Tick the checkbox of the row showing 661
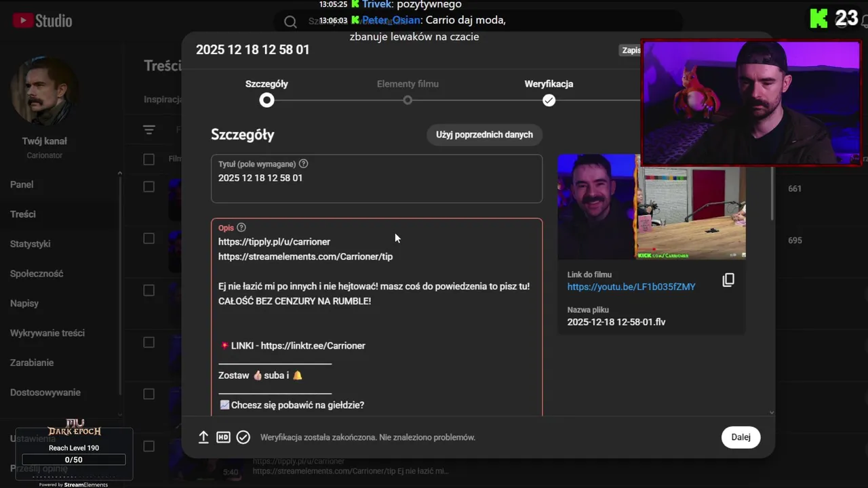Viewport: 868px width, 488px height. pyautogui.click(x=149, y=186)
